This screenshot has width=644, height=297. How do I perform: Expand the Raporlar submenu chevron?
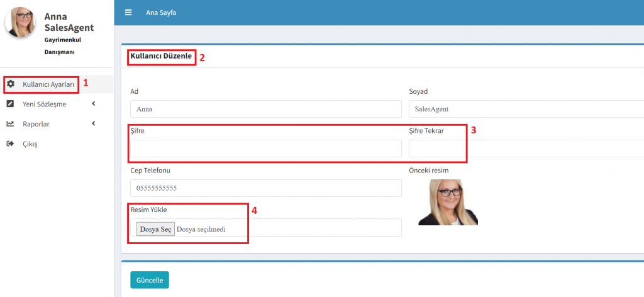(94, 124)
